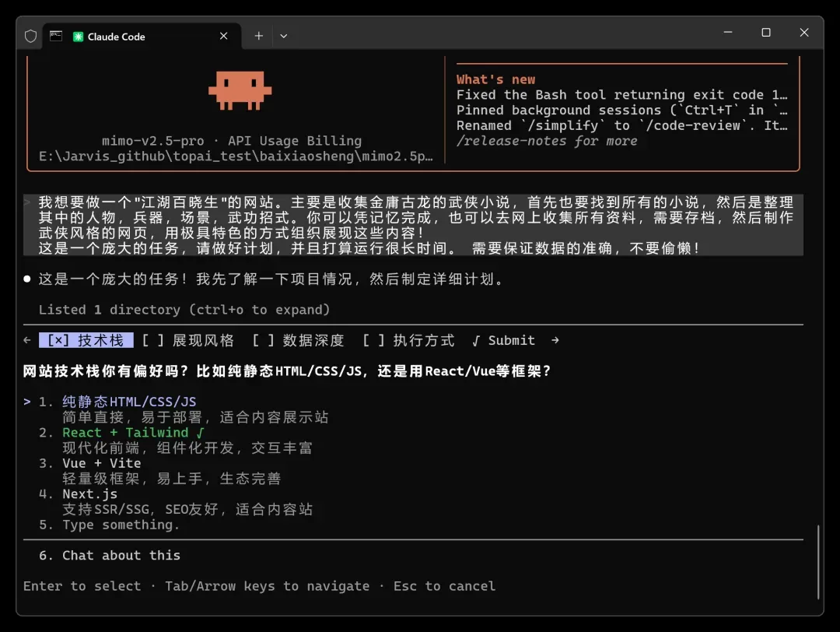Click the What's new heading

point(495,79)
